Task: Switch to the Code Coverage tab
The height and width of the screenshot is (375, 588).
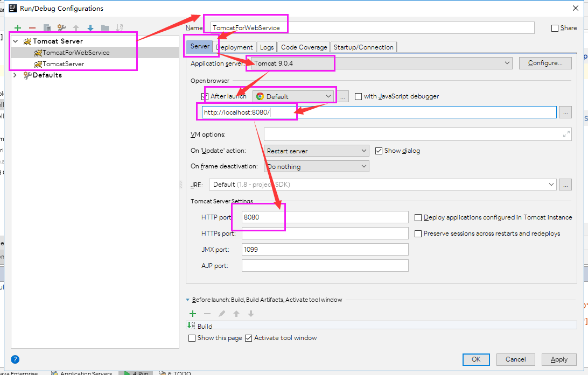Action: (x=304, y=47)
